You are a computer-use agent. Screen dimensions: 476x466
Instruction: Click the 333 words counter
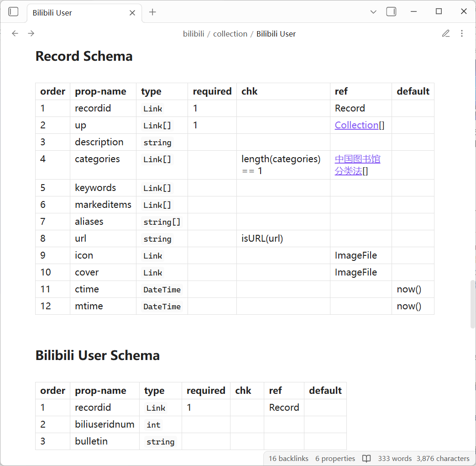[395, 458]
